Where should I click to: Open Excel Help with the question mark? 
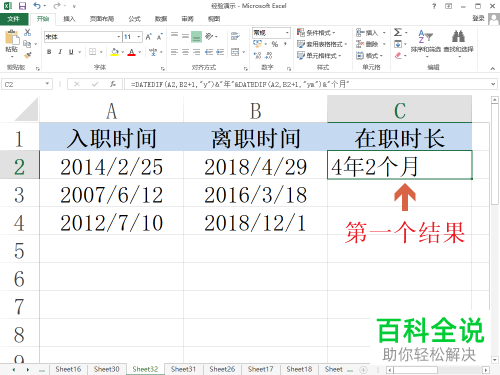(434, 6)
